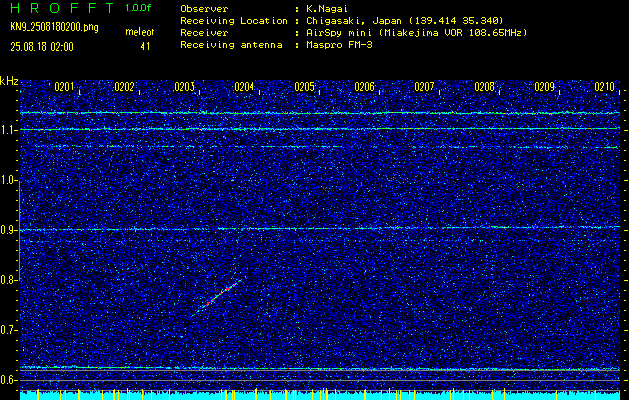Click the 1.1 kHz axis label
Viewport: 629px width, 400px height.
(x=8, y=130)
